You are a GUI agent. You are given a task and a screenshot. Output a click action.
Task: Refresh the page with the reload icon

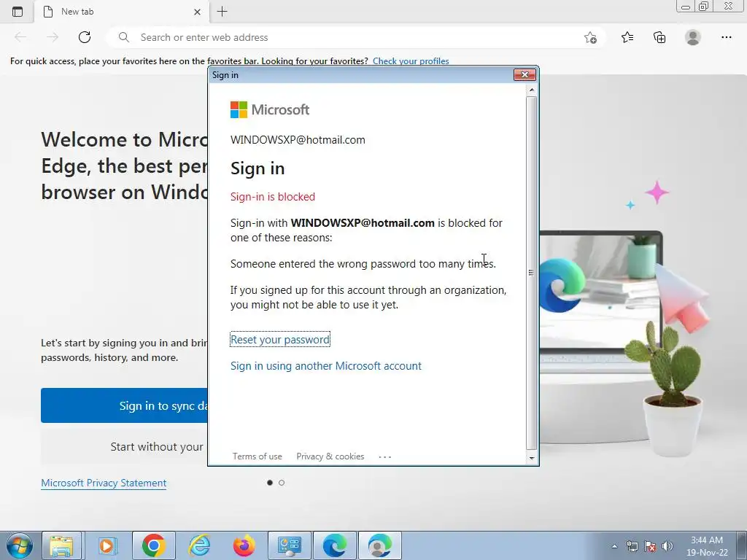[85, 37]
